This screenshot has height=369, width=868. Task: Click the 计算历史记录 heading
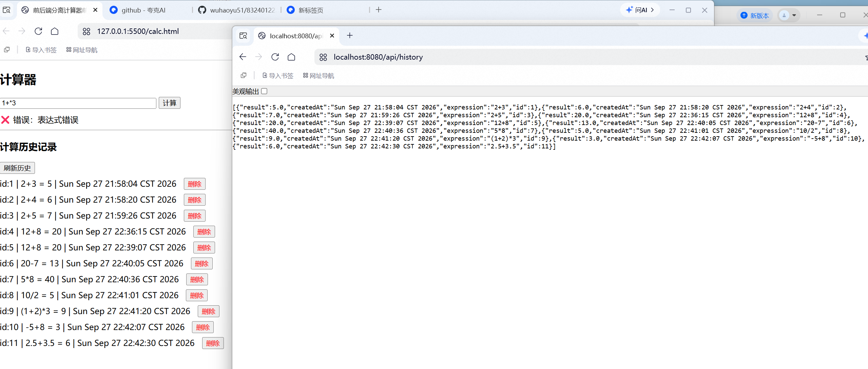[28, 147]
